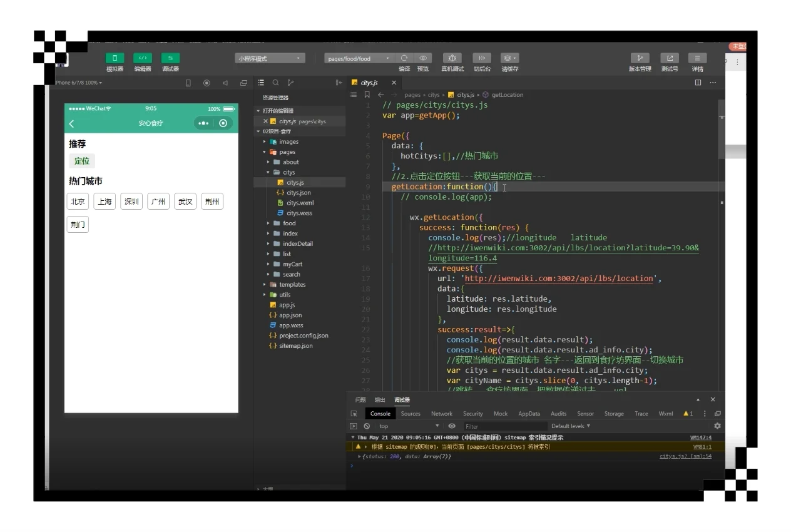Open the source control branch icon in sidebar
Screen dimensions: 791x532
[x=290, y=83]
